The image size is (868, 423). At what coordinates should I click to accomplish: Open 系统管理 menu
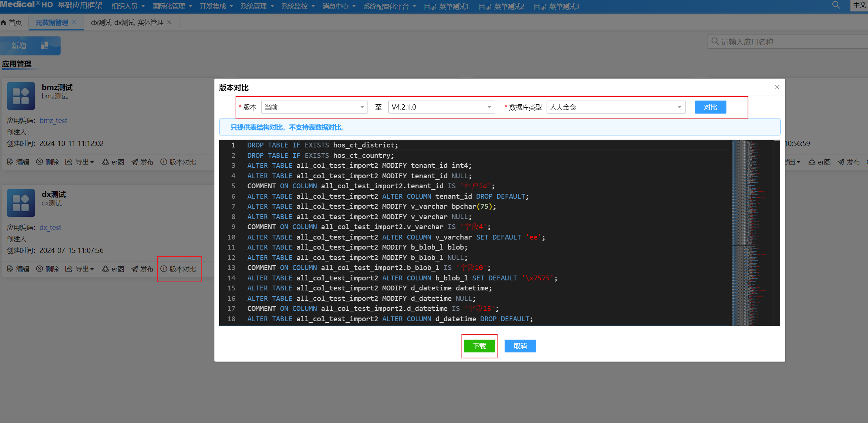coord(257,6)
